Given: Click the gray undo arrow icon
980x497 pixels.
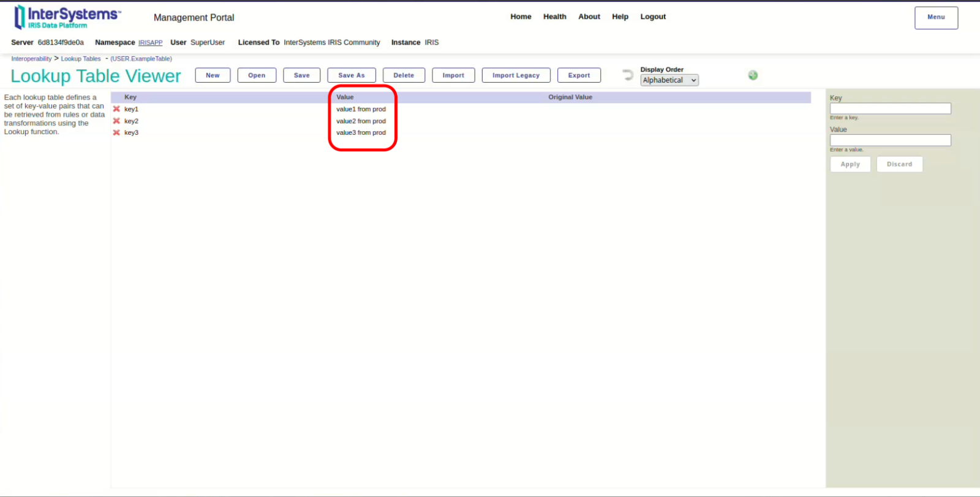Looking at the screenshot, I should tap(628, 75).
